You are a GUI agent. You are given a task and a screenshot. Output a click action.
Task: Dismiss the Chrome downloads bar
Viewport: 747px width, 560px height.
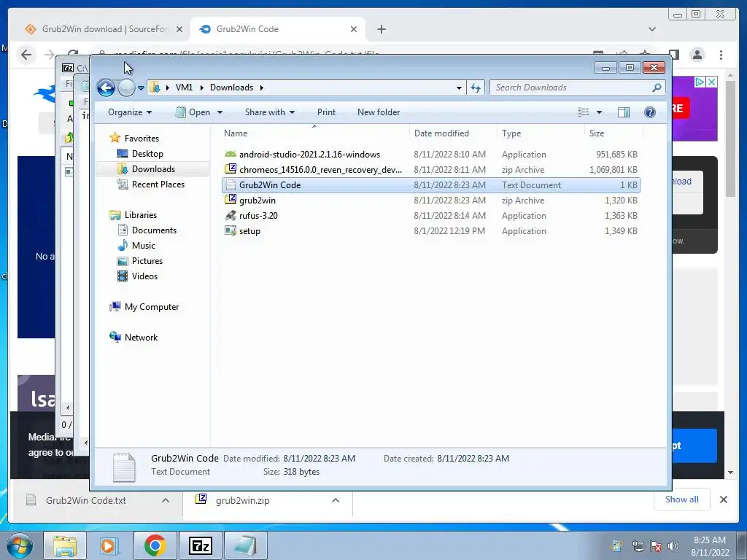click(723, 499)
